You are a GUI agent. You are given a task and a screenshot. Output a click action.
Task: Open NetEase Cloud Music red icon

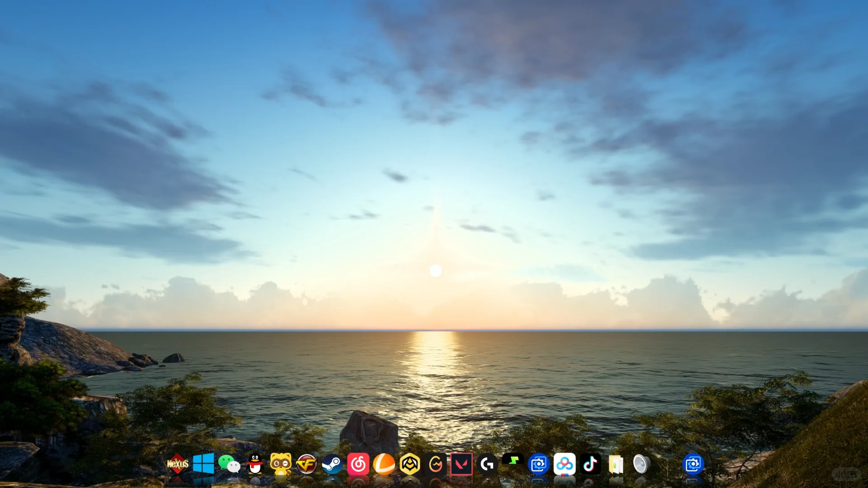tap(358, 464)
